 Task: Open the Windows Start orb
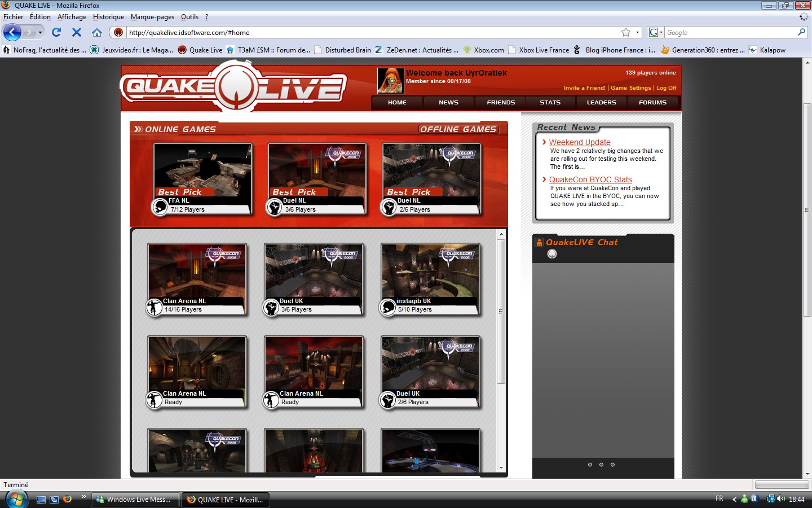coord(16,500)
